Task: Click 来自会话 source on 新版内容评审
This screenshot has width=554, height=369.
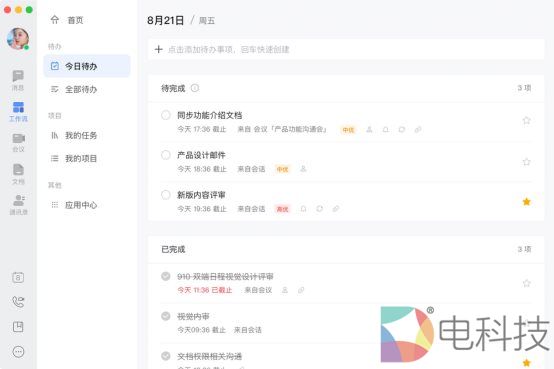Action: coord(251,209)
